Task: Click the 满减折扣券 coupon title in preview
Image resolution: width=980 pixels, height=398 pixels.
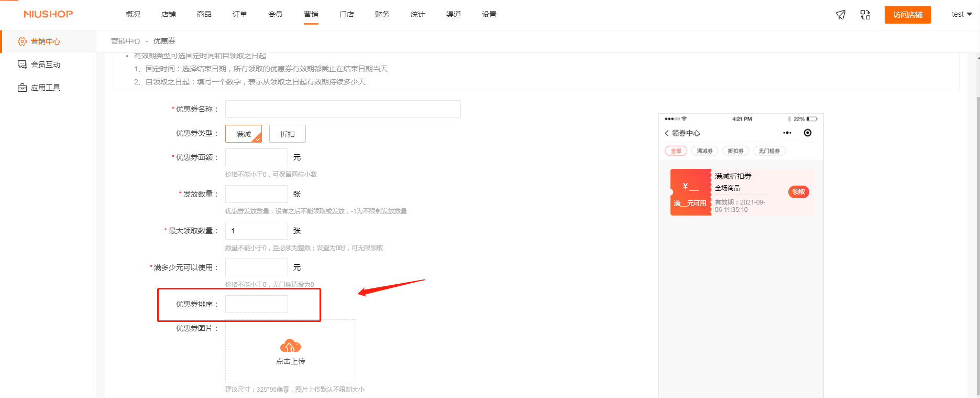Action: [x=733, y=176]
